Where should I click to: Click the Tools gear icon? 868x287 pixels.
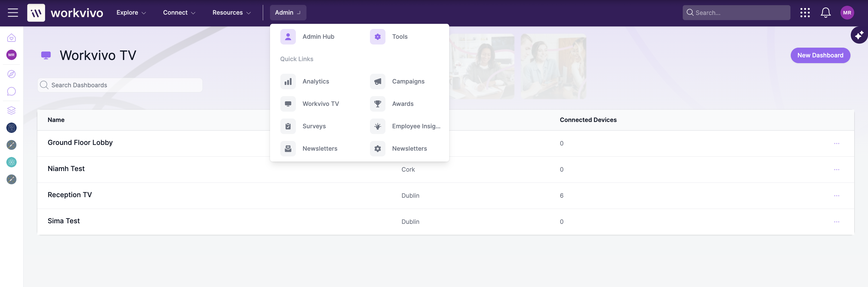click(x=378, y=37)
